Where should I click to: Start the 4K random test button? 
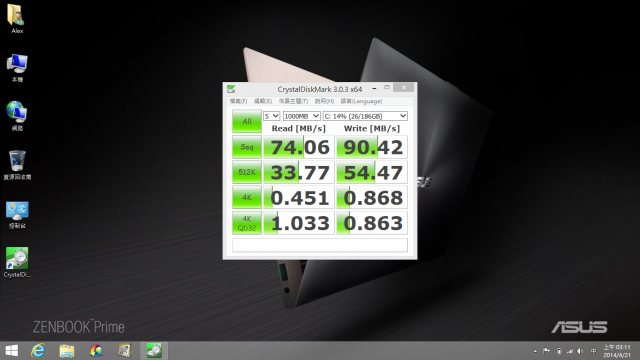pos(247,198)
